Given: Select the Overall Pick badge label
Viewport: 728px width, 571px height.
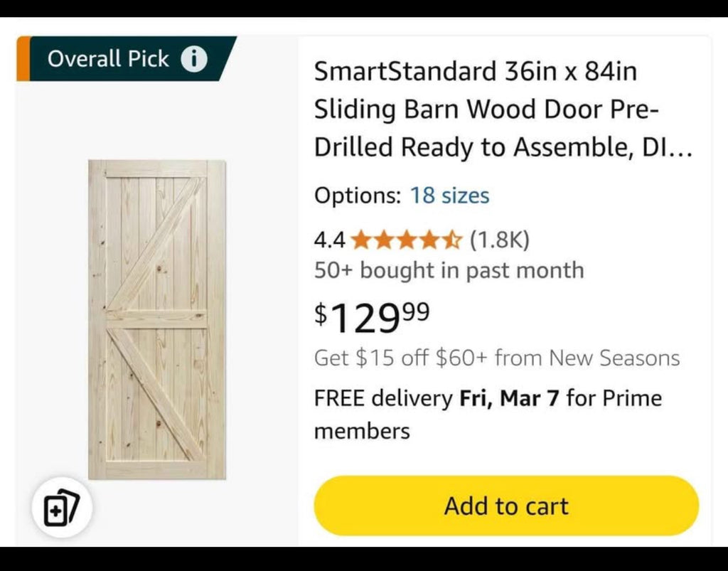Looking at the screenshot, I should point(108,59).
